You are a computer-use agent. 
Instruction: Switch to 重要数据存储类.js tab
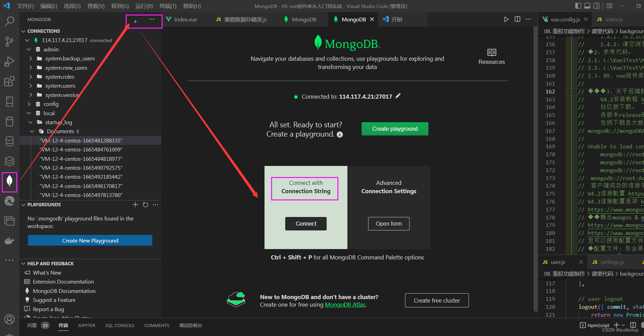pos(246,19)
